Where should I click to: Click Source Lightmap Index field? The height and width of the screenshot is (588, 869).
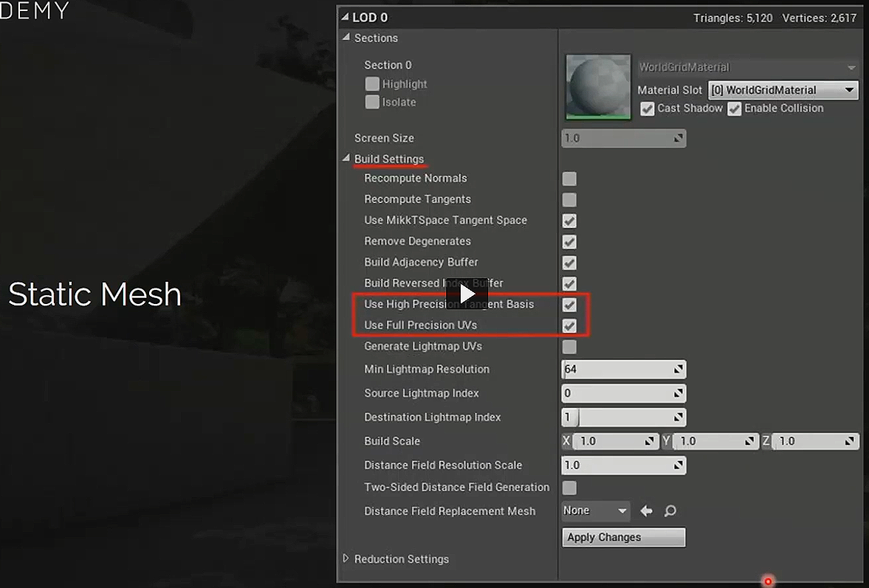623,393
